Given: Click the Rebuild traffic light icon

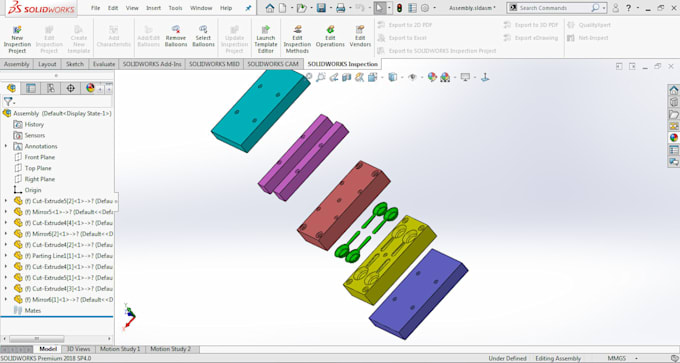Looking at the screenshot, I should 399,8.
